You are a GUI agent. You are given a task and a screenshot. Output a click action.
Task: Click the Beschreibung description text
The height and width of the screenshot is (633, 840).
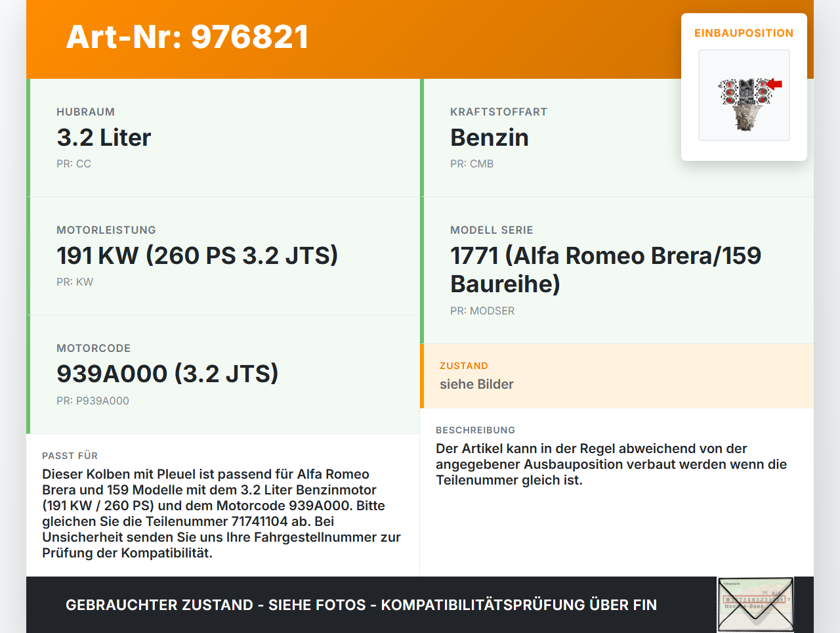click(611, 464)
